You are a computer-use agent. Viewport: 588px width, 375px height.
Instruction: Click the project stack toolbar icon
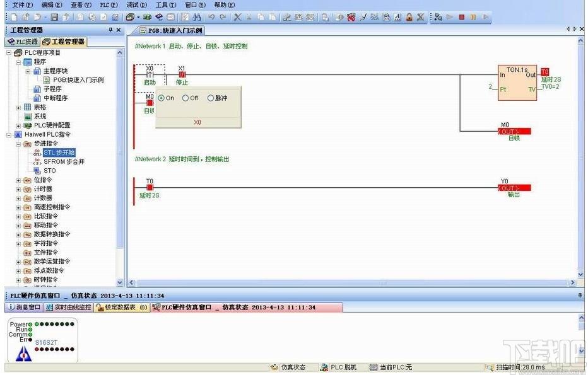(130, 17)
